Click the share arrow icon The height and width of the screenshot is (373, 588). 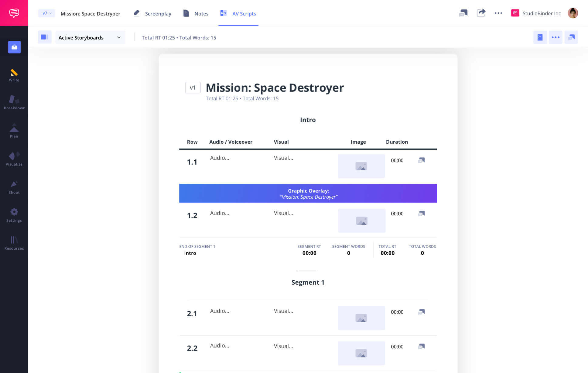[481, 13]
